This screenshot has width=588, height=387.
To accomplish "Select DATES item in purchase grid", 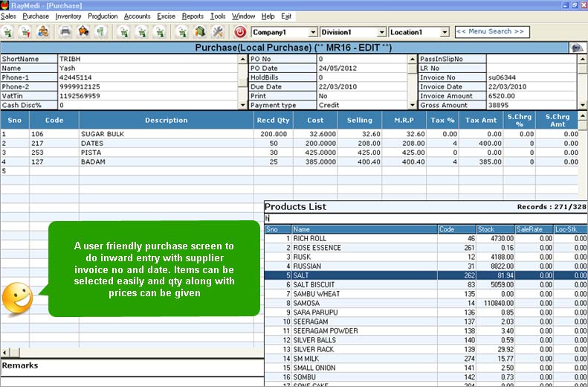I will tap(166, 144).
